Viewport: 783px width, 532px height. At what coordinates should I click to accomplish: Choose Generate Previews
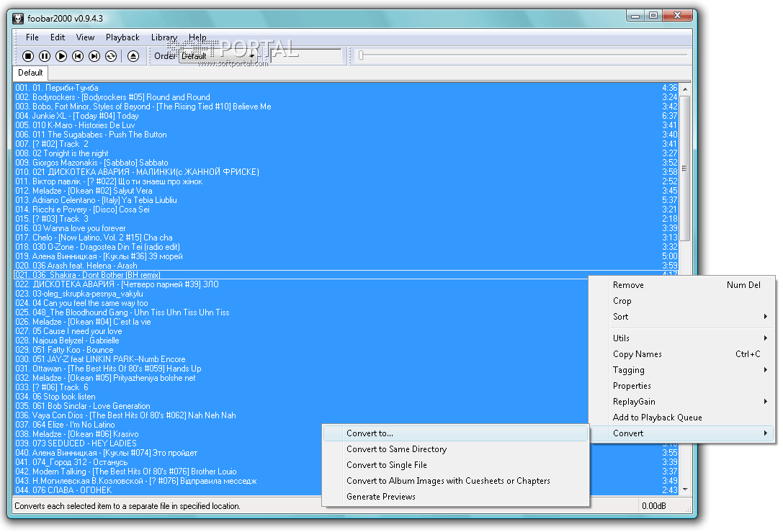455,497
